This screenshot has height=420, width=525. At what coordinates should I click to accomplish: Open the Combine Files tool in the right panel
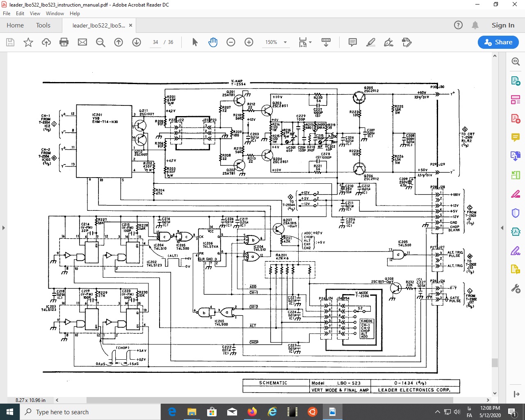pyautogui.click(x=516, y=156)
